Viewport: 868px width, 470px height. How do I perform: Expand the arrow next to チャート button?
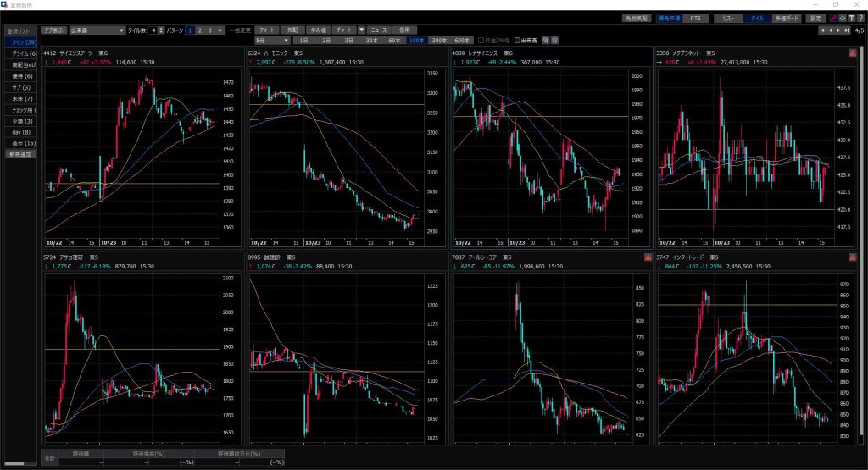(362, 30)
